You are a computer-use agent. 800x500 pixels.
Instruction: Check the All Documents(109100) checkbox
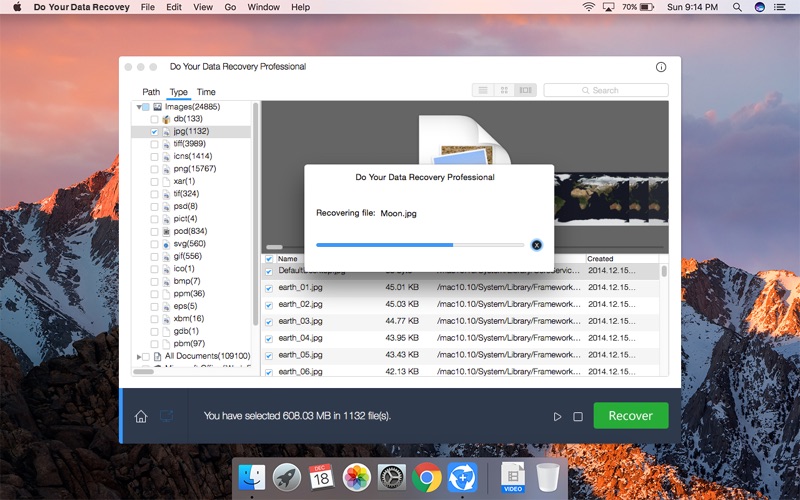pos(146,357)
